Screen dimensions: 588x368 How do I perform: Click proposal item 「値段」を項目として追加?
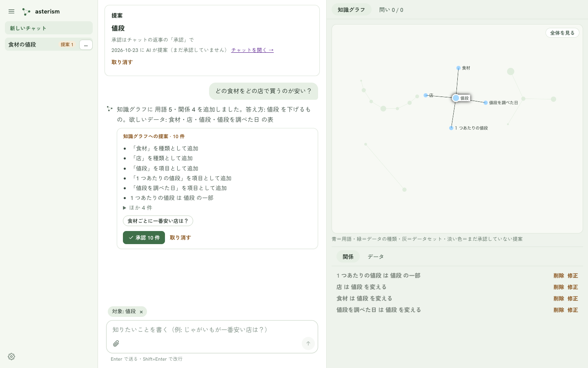click(165, 168)
